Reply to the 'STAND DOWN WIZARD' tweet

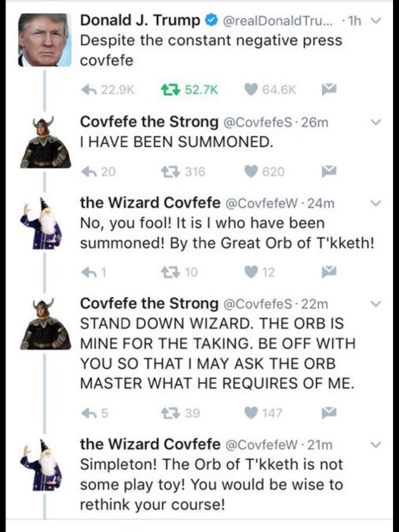tap(89, 413)
